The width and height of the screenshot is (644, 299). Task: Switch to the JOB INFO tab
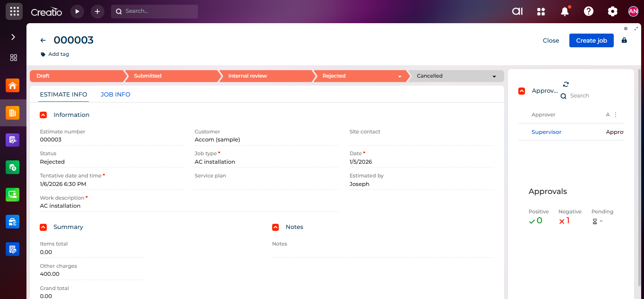coord(115,95)
